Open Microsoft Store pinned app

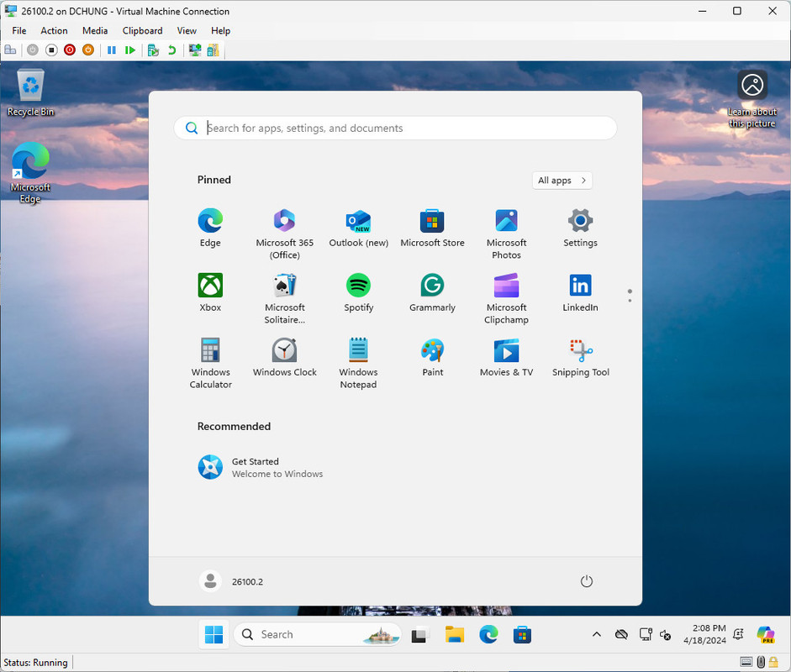point(432,228)
